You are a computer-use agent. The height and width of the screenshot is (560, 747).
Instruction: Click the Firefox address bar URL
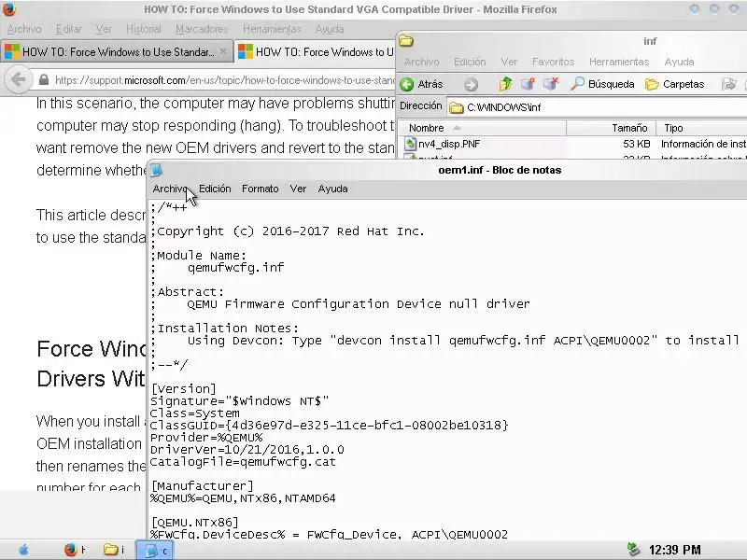[225, 80]
